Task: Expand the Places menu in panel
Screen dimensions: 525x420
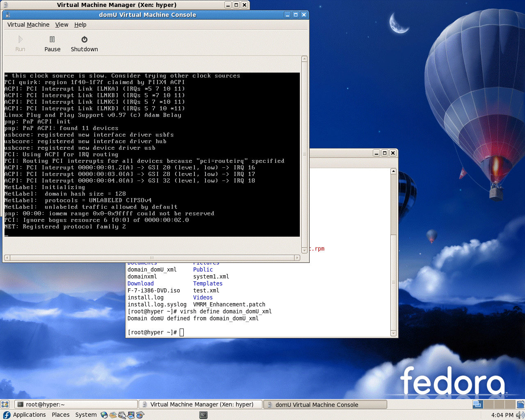Action: tap(61, 415)
